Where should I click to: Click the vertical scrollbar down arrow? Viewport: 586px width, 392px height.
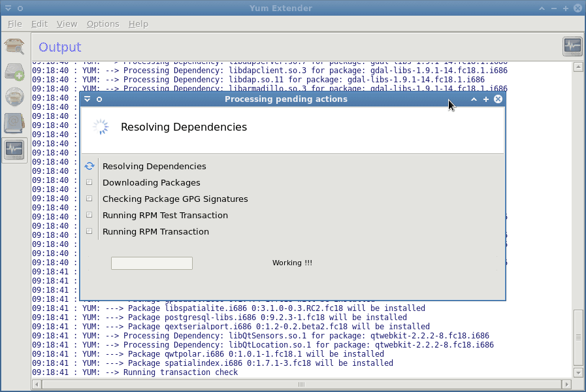pyautogui.click(x=578, y=372)
